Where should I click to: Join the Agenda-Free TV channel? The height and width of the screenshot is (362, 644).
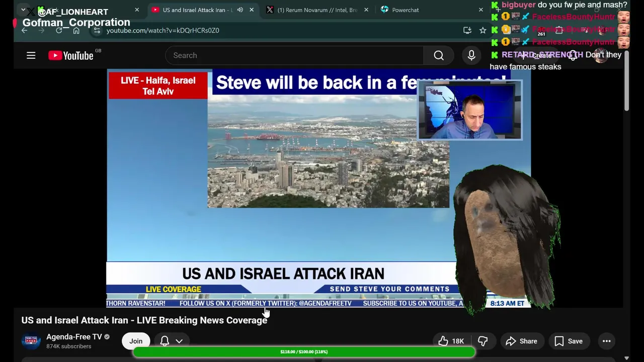point(136,341)
